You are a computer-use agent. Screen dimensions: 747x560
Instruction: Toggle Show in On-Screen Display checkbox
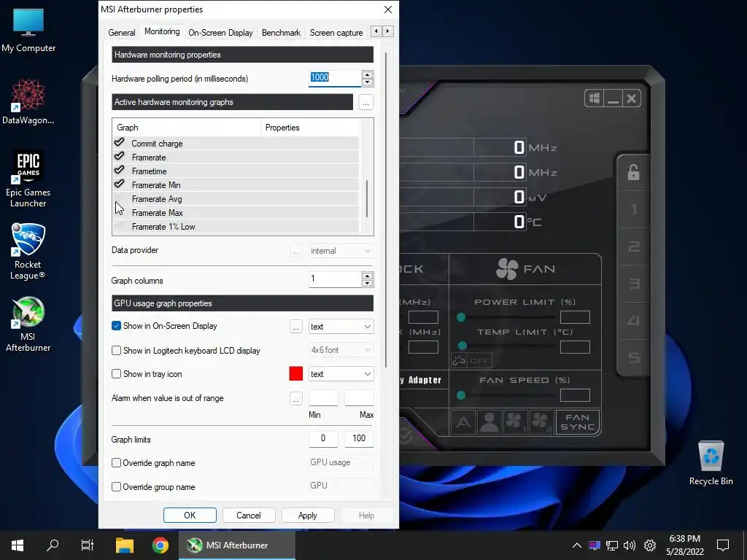116,326
